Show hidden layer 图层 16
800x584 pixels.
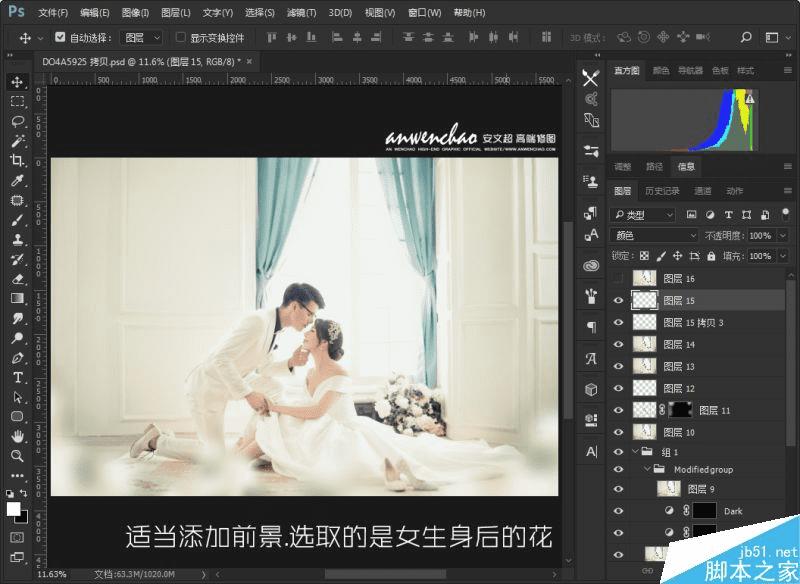618,278
